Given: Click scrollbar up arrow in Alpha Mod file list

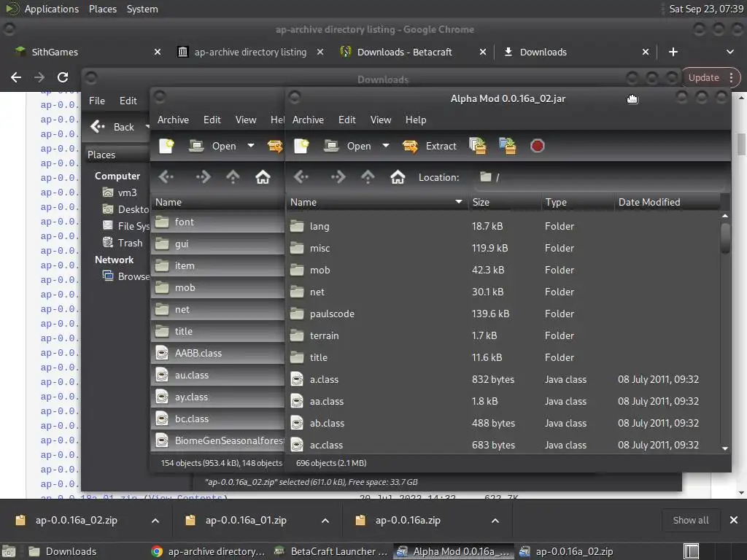Looking at the screenshot, I should [725, 216].
